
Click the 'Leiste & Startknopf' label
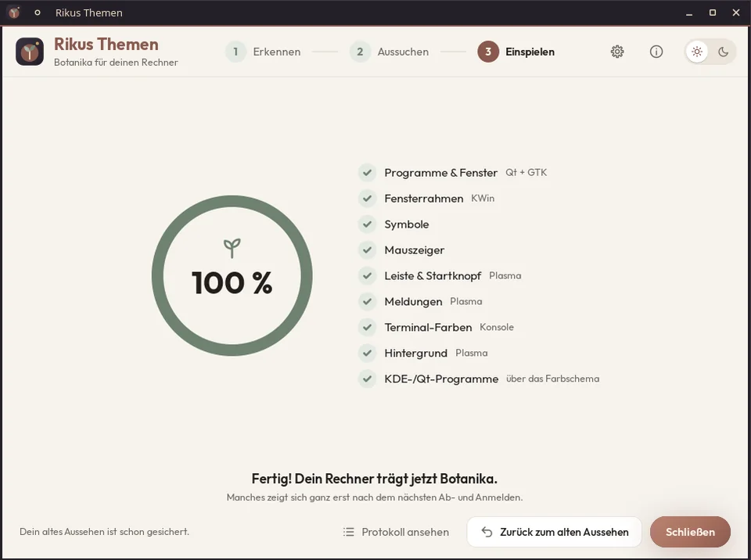(x=433, y=276)
